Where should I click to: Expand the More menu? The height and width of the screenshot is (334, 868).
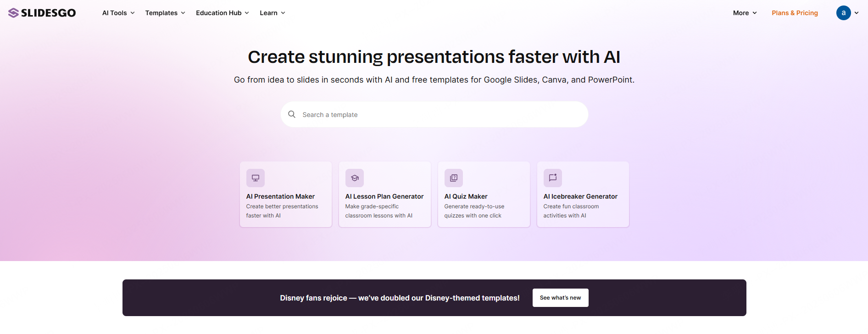(x=745, y=13)
